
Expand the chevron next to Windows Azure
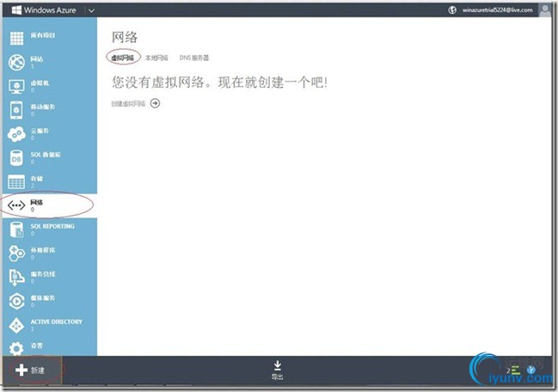tap(91, 10)
